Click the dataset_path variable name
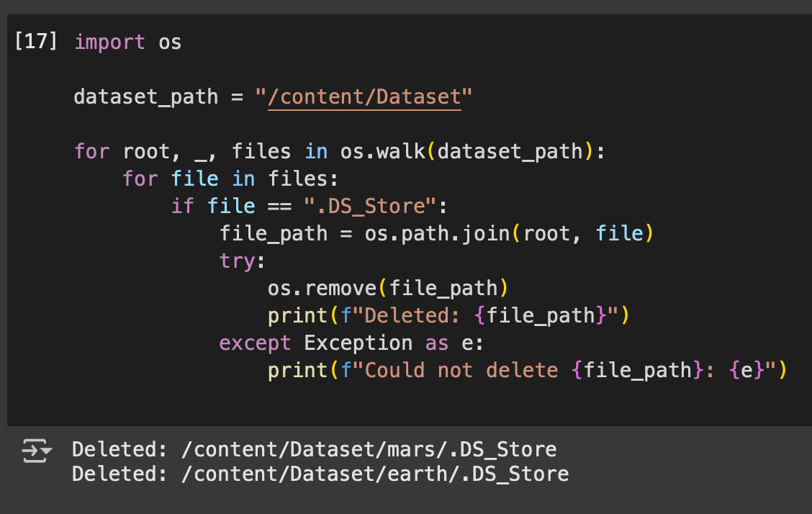This screenshot has height=514, width=812. [x=146, y=96]
